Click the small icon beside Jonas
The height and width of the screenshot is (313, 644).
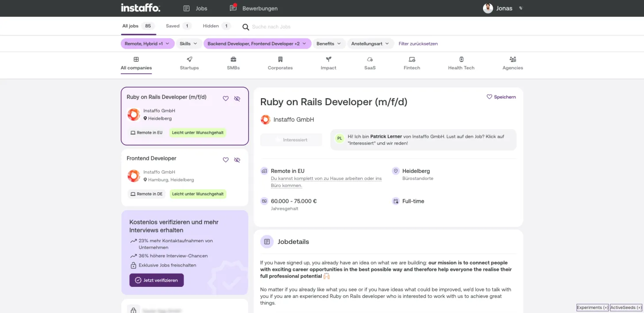click(521, 8)
